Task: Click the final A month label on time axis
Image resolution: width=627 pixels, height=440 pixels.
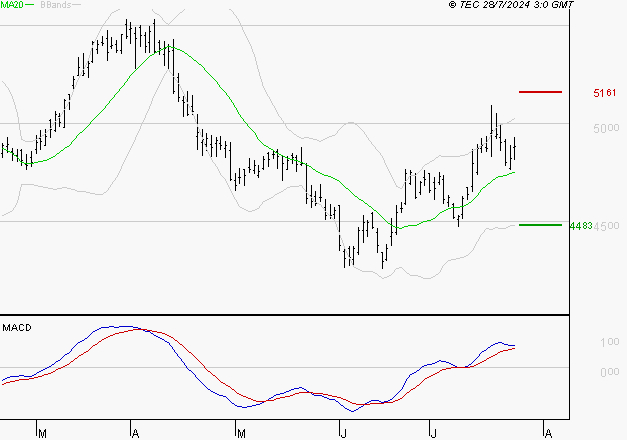Action: click(x=548, y=433)
